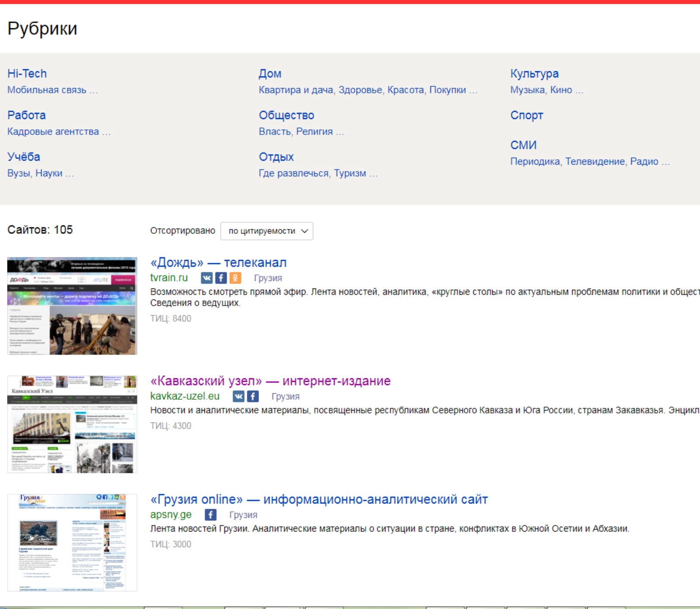This screenshot has height=609, width=700.
Task: Click the «Грузия online» preview thumbnail
Action: (72, 543)
